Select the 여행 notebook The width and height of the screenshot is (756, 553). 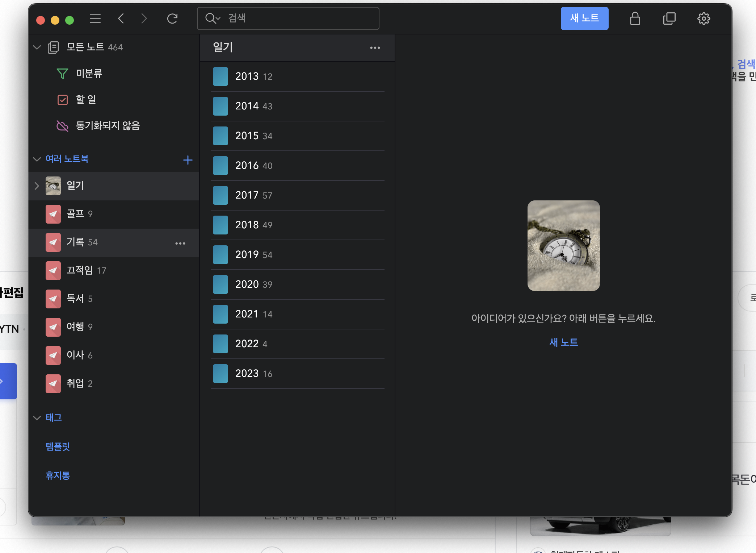[x=75, y=327]
